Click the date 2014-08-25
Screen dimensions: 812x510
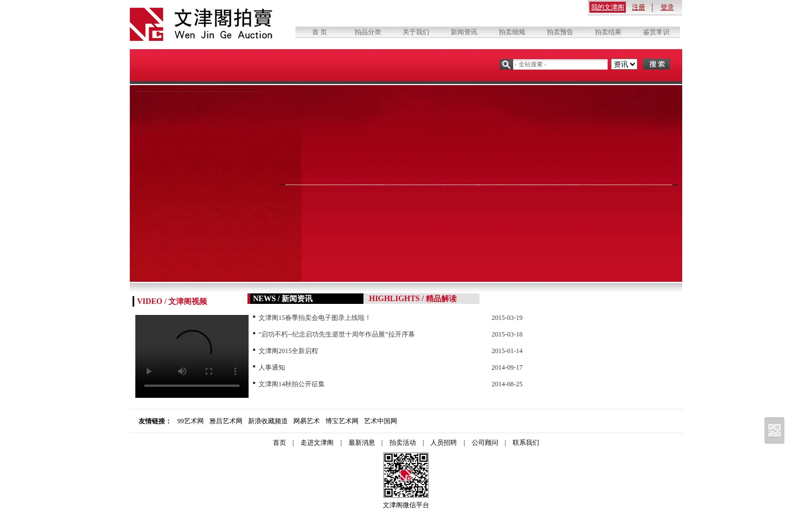click(507, 384)
